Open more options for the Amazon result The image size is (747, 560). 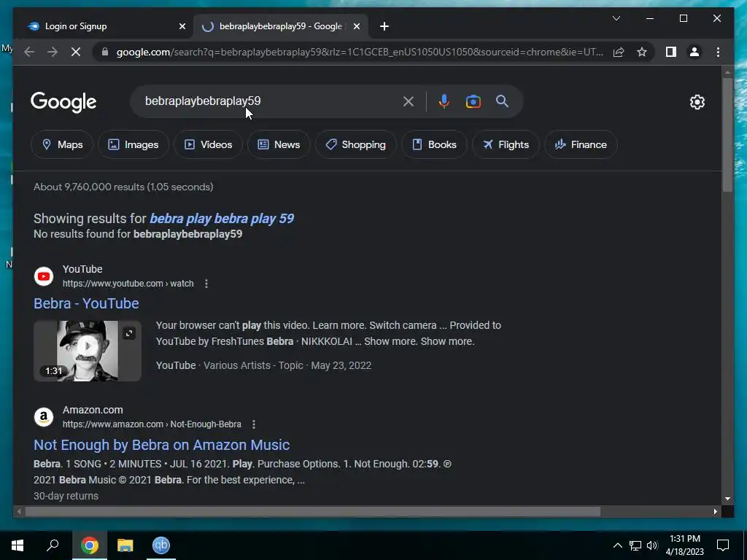254,424
